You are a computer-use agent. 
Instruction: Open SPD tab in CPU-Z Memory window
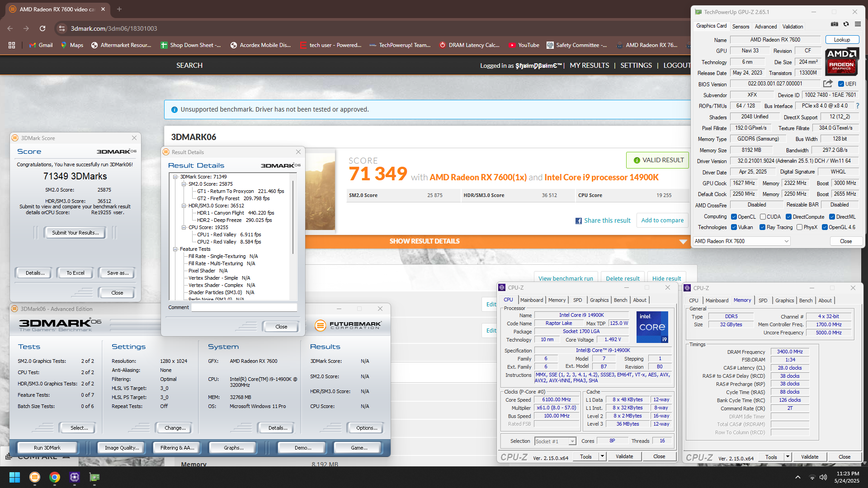click(x=763, y=300)
